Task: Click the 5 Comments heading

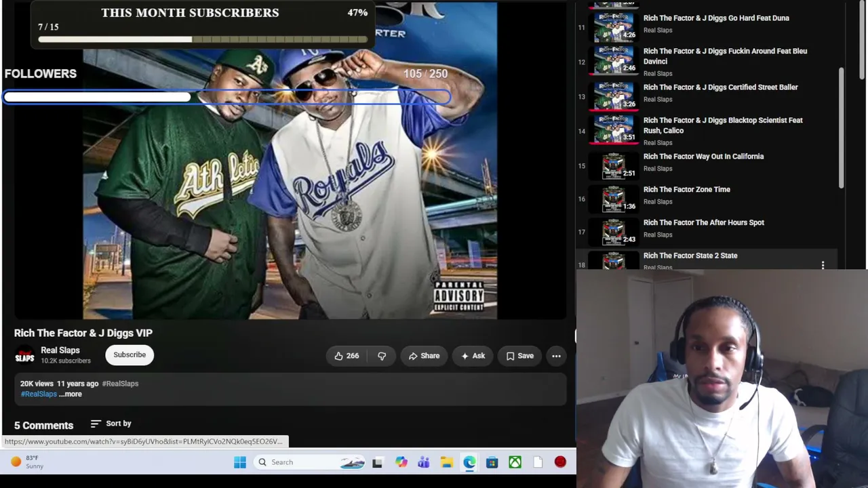Action: pyautogui.click(x=43, y=426)
